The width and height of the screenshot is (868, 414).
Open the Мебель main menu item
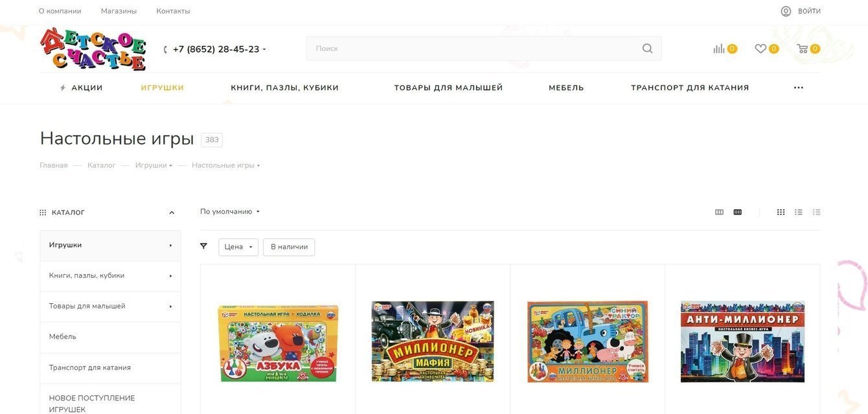point(566,87)
